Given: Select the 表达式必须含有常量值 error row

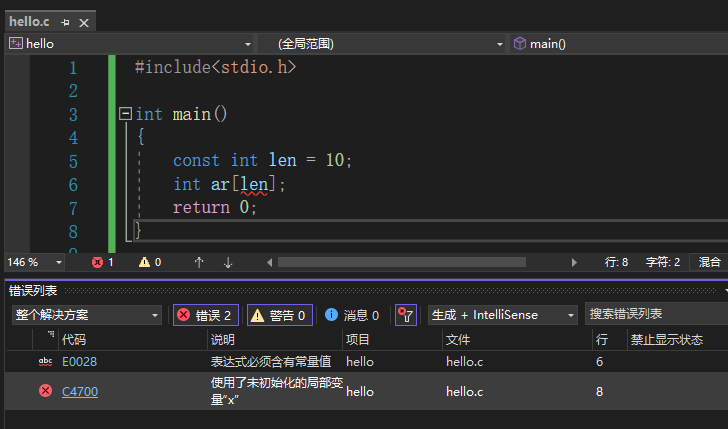Looking at the screenshot, I should pos(367,361).
